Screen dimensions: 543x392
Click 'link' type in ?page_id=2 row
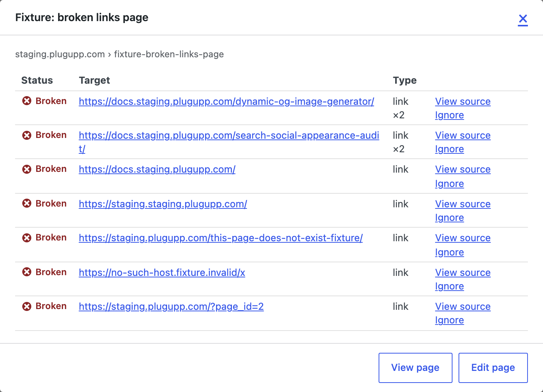click(400, 306)
